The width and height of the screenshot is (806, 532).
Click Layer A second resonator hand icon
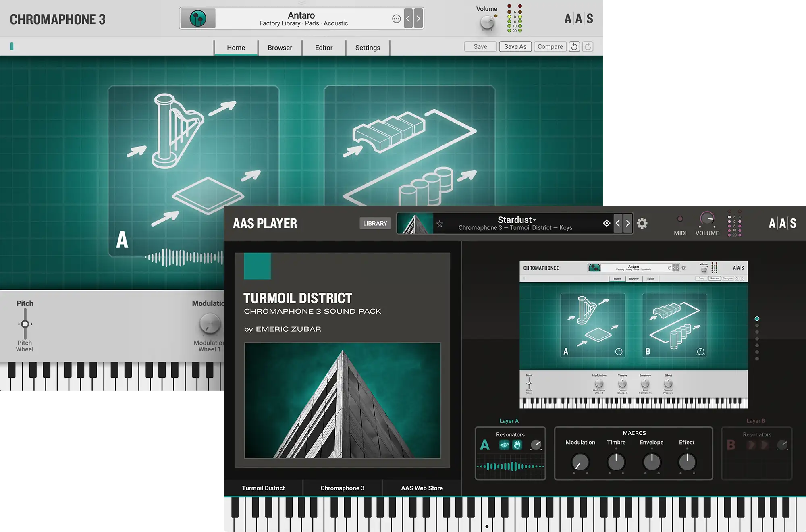click(517, 445)
